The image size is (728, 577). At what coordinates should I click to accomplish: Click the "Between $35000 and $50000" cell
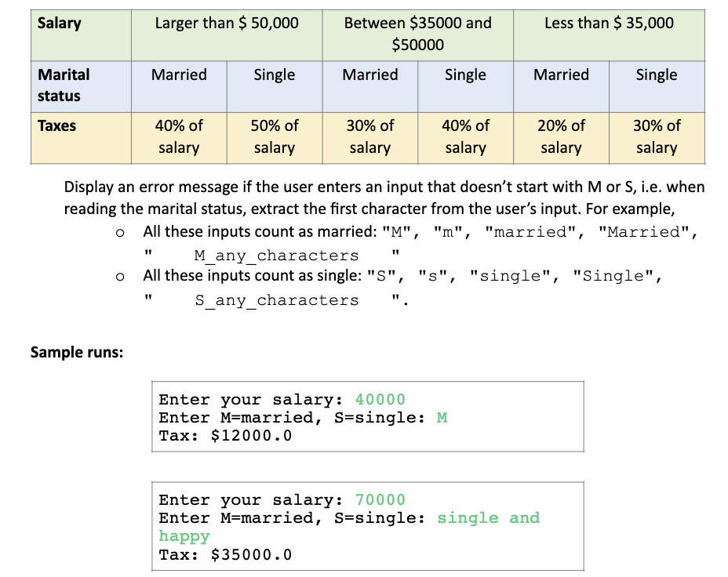pyautogui.click(x=417, y=35)
